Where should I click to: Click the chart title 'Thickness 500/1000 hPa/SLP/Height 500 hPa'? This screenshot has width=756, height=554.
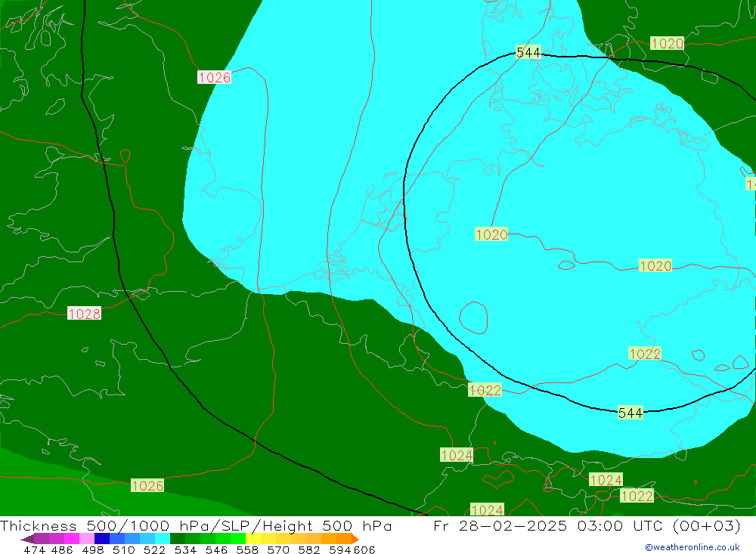[196, 525]
